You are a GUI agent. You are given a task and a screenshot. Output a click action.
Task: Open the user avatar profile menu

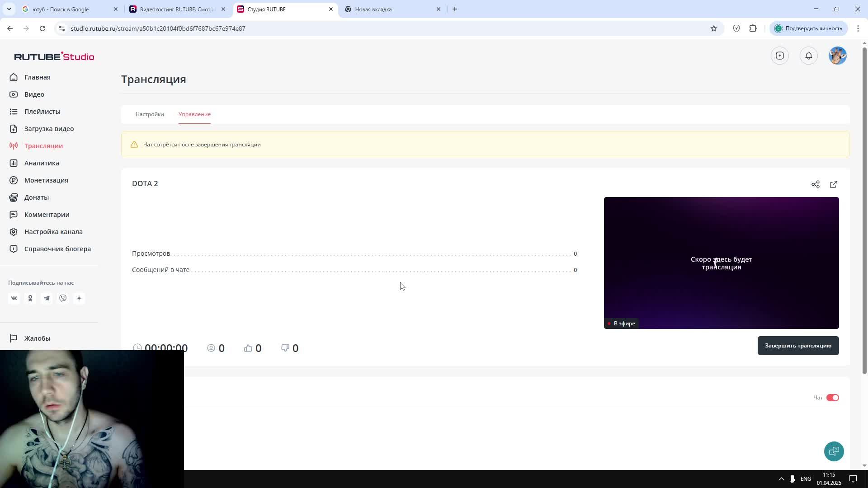click(x=837, y=56)
